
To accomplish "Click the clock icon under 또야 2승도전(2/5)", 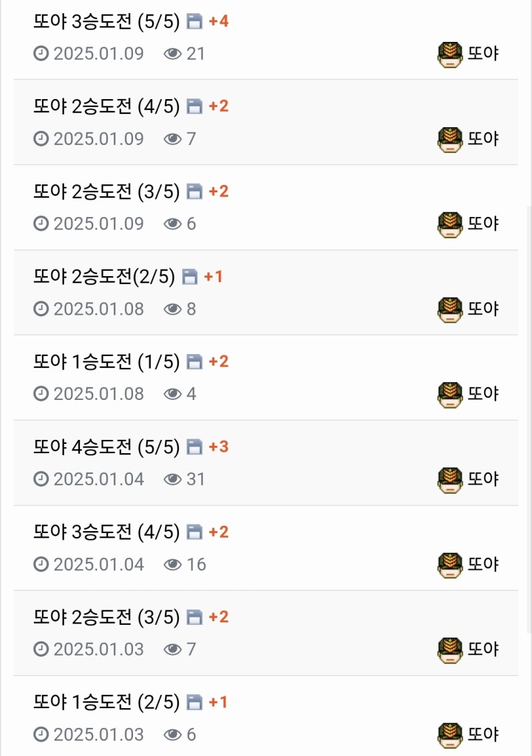I will (x=41, y=309).
